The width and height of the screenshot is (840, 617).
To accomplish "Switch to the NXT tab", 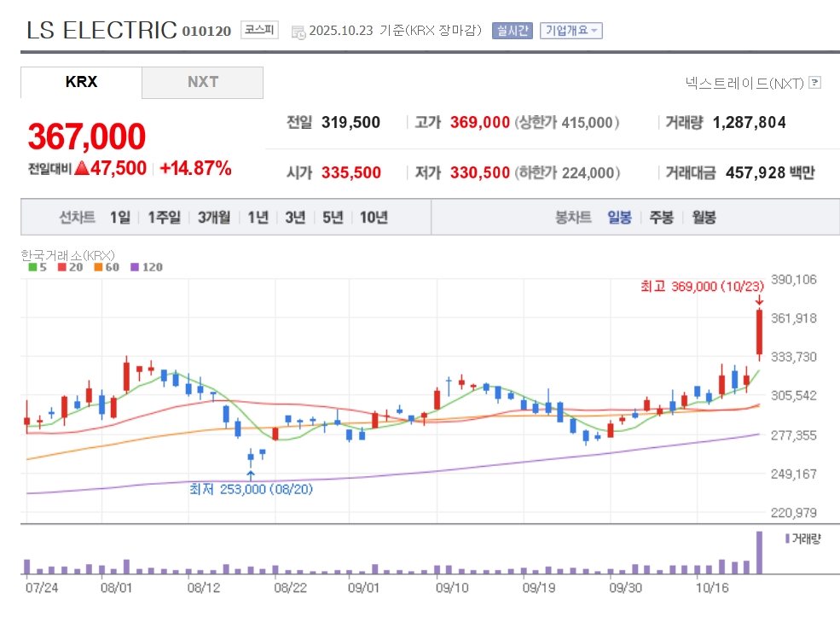I will point(202,82).
